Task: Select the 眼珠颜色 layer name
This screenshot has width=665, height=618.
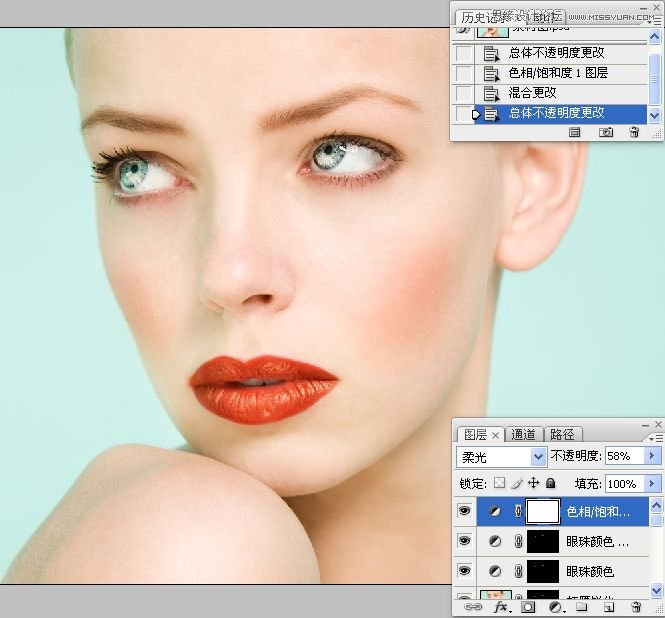Action: pyautogui.click(x=590, y=572)
